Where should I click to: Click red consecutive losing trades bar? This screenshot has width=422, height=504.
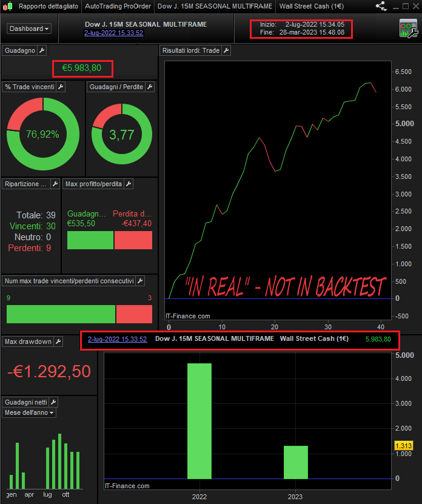click(x=135, y=314)
